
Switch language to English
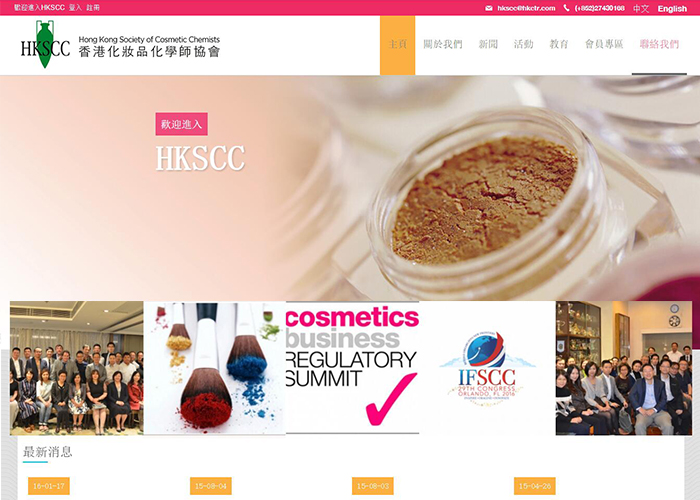click(x=672, y=8)
